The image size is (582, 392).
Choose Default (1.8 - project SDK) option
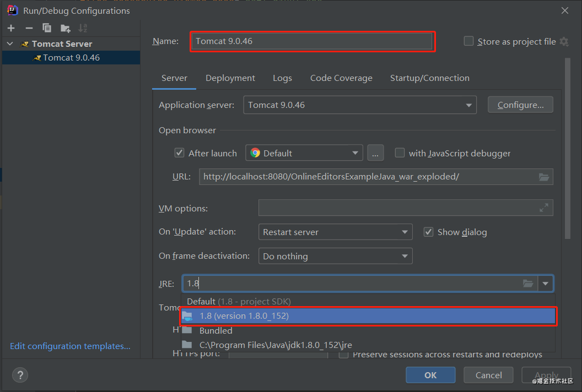pos(368,301)
